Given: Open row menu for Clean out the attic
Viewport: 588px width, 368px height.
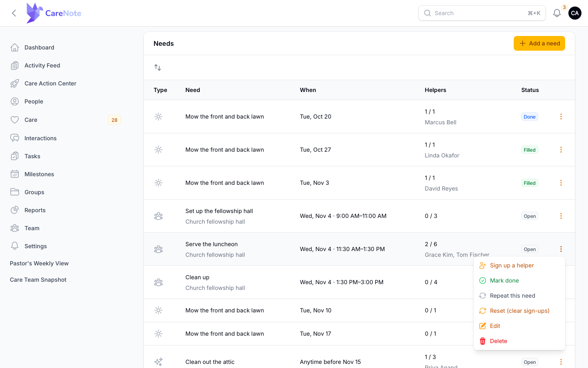Looking at the screenshot, I should click(x=561, y=362).
